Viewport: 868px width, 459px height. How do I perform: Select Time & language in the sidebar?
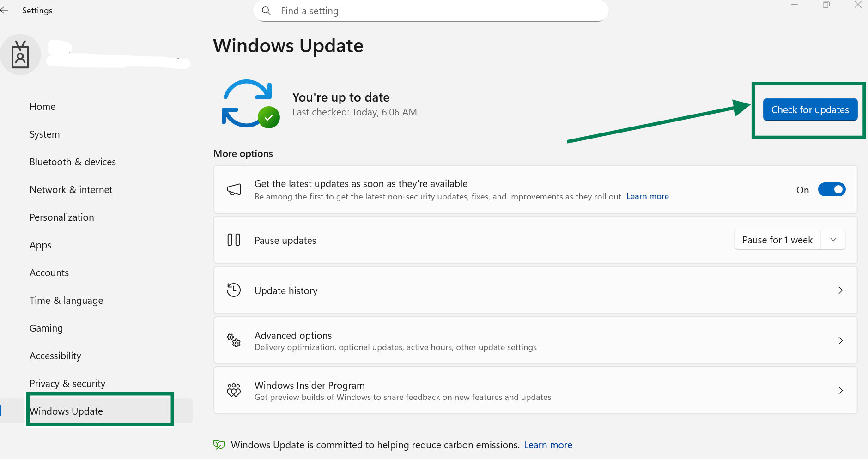click(67, 301)
